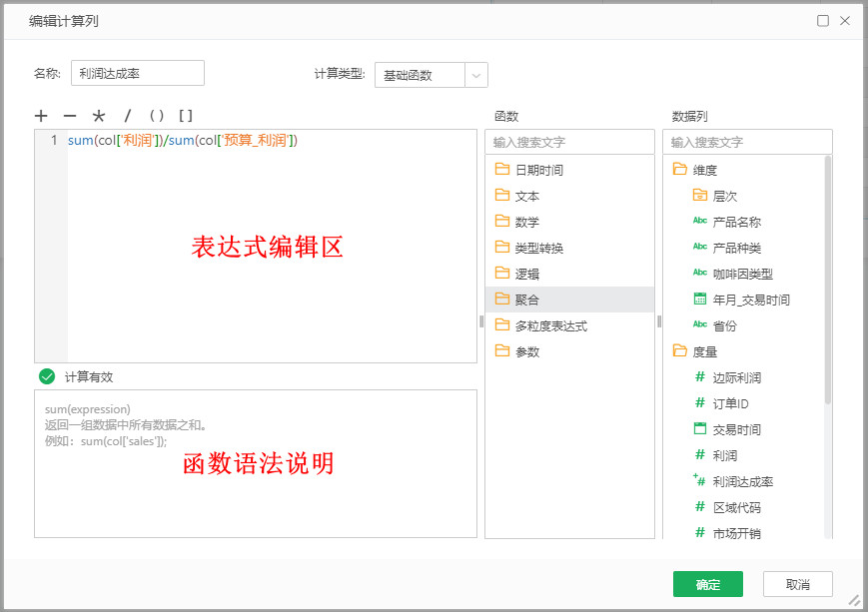
Task: Edit the 名称 input field
Action: coord(138,73)
